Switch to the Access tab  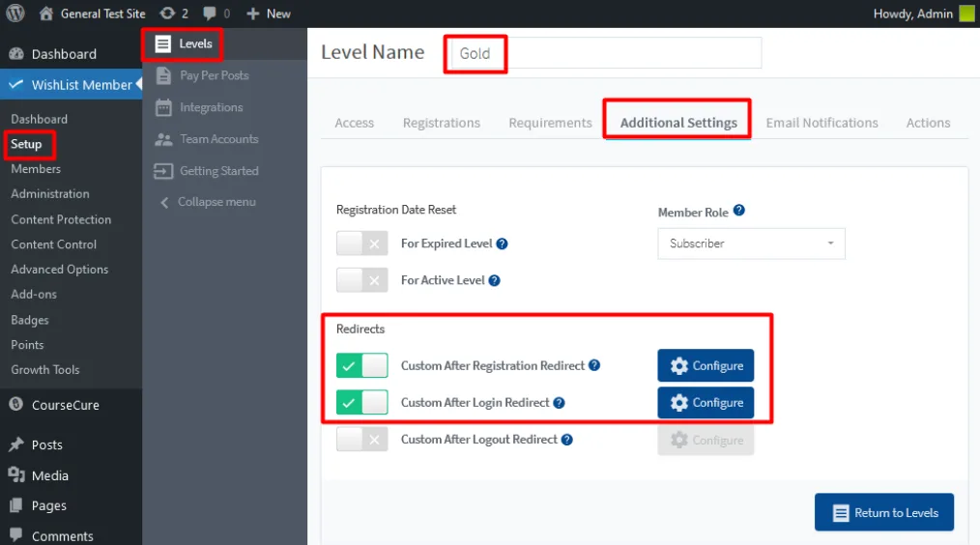(x=355, y=123)
